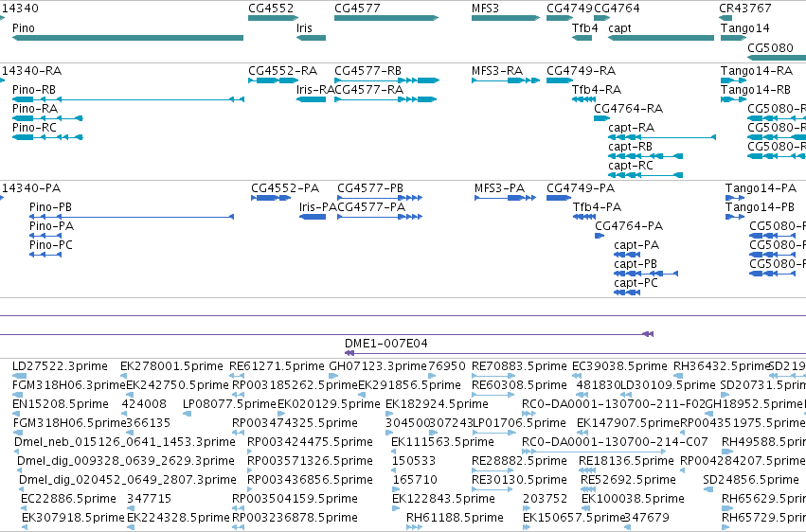Select transcript capt-RA
Viewport: 806px width, 532px height.
(662, 137)
